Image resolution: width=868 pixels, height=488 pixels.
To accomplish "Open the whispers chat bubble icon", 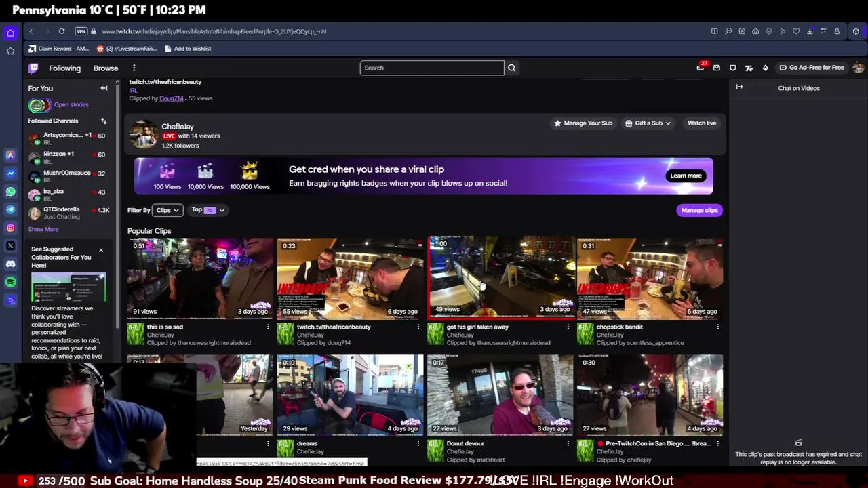I will pos(732,68).
